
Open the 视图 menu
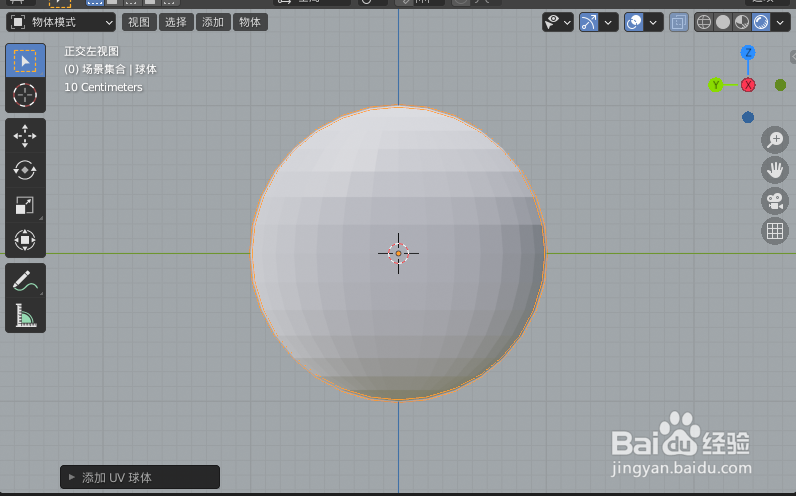point(139,22)
